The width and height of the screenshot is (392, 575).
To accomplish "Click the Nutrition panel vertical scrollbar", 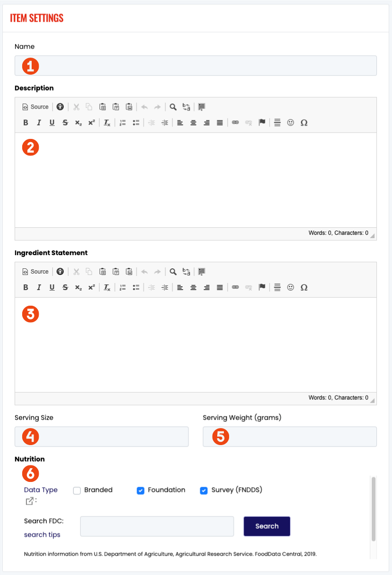I will tap(374, 509).
